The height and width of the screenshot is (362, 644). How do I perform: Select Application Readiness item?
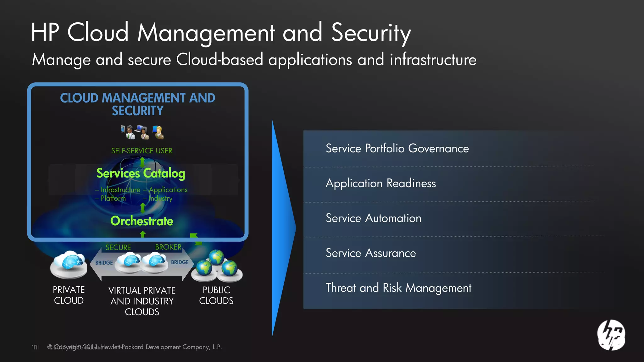coord(381,183)
